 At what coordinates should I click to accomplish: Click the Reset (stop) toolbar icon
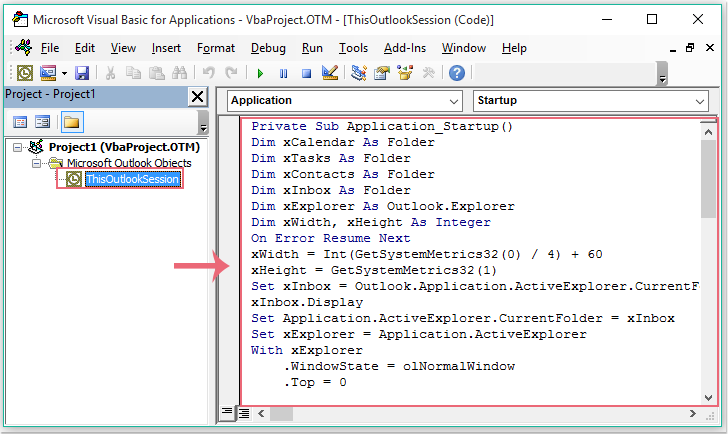307,73
